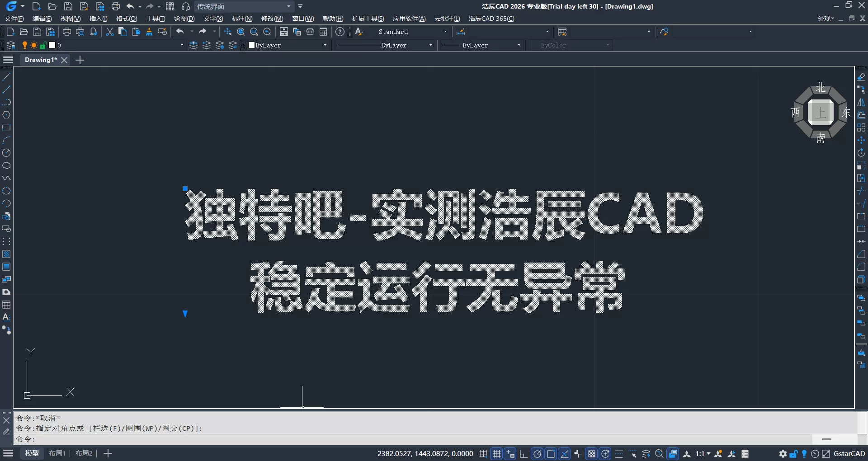Open the 格式(O) menu
Image resolution: width=868 pixels, height=461 pixels.
126,19
